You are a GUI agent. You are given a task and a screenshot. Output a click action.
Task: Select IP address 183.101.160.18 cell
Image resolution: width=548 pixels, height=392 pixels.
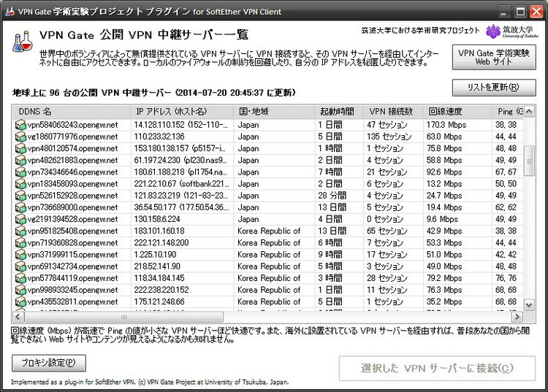[159, 231]
